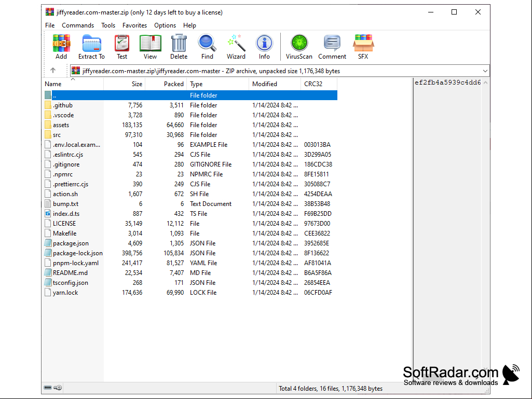This screenshot has height=399, width=532.
Task: Expand the archive path dropdown
Action: coord(485,71)
